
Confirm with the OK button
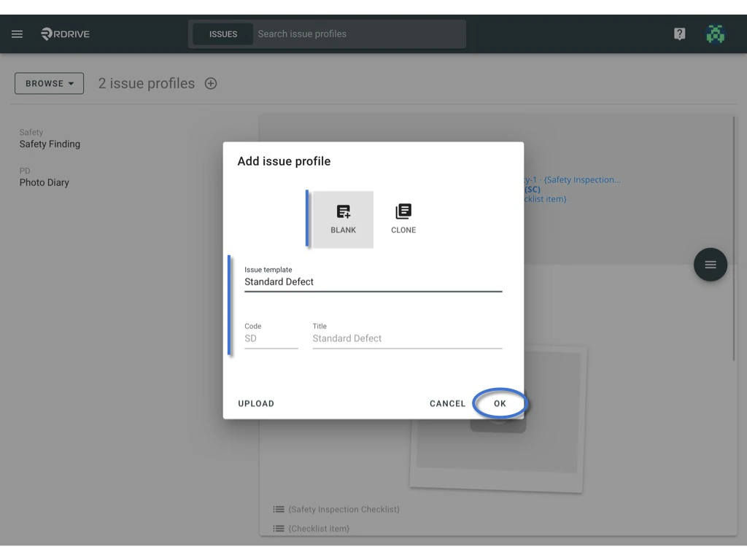(500, 403)
